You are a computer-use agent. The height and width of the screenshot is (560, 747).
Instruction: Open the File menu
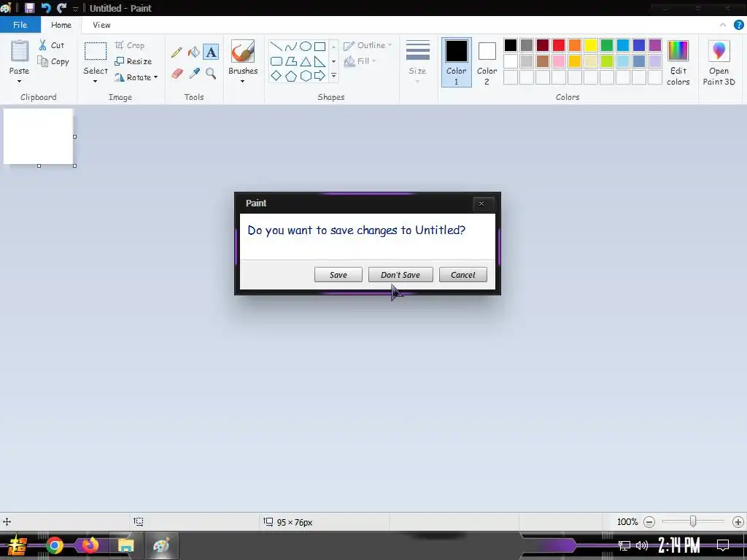(20, 25)
